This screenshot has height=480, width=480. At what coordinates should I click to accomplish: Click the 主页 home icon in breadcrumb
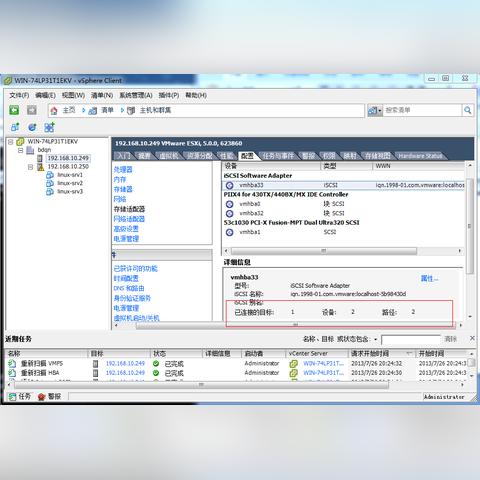click(54, 110)
